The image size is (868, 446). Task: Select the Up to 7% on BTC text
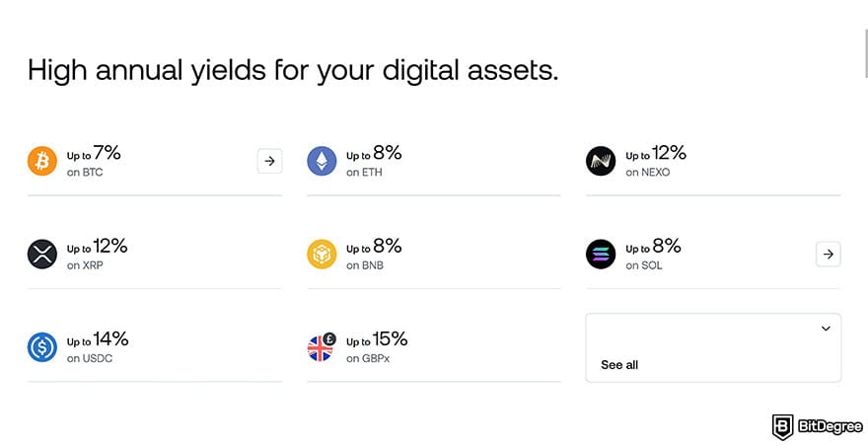coord(94,162)
